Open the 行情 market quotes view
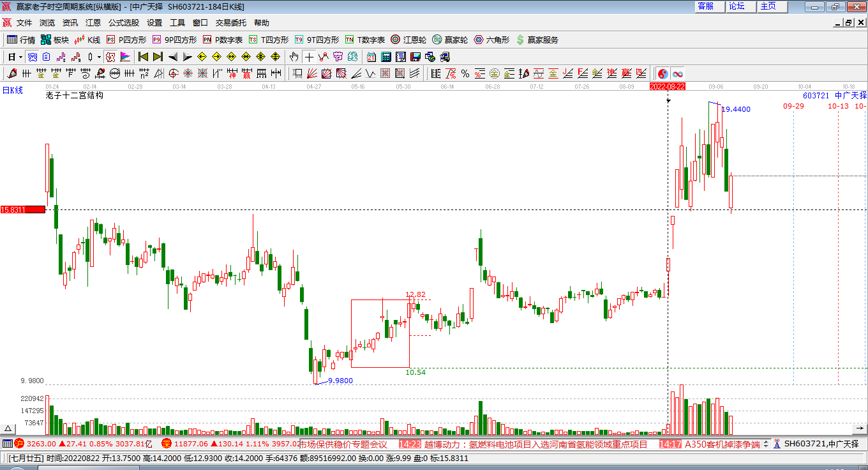Screen dimensions: 868x470 pyautogui.click(x=21, y=40)
